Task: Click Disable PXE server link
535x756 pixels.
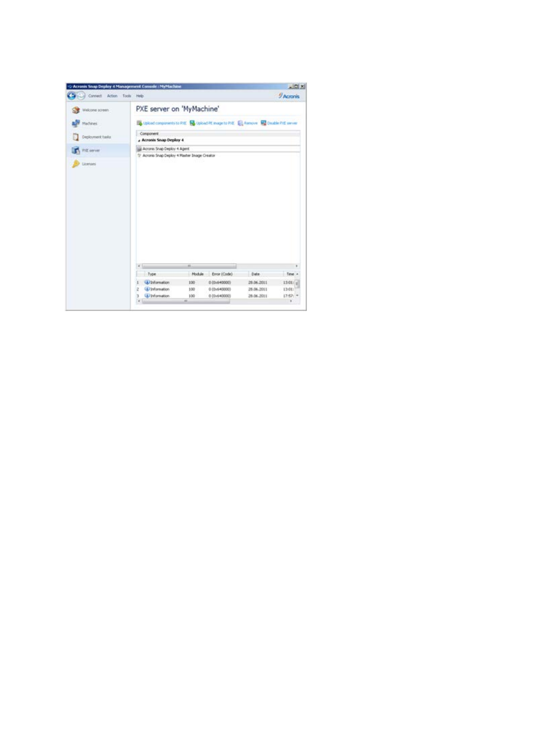Action: [282, 123]
